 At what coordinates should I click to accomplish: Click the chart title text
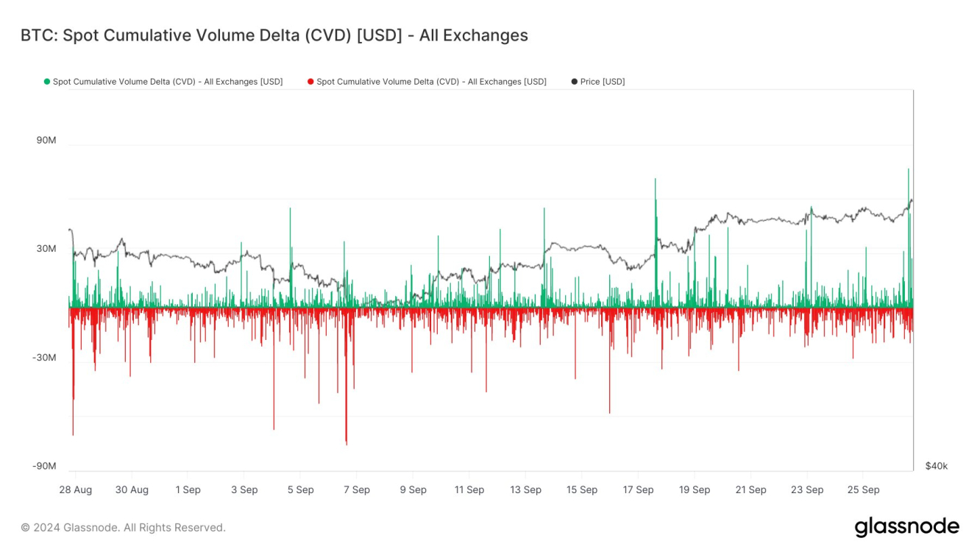pos(274,35)
